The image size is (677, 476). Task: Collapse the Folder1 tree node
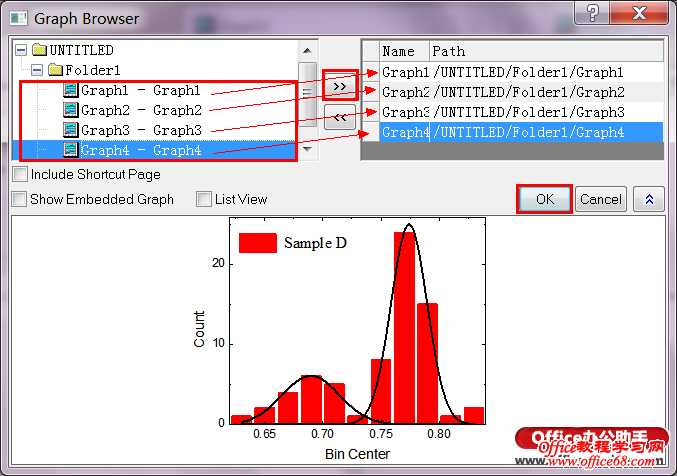click(37, 70)
